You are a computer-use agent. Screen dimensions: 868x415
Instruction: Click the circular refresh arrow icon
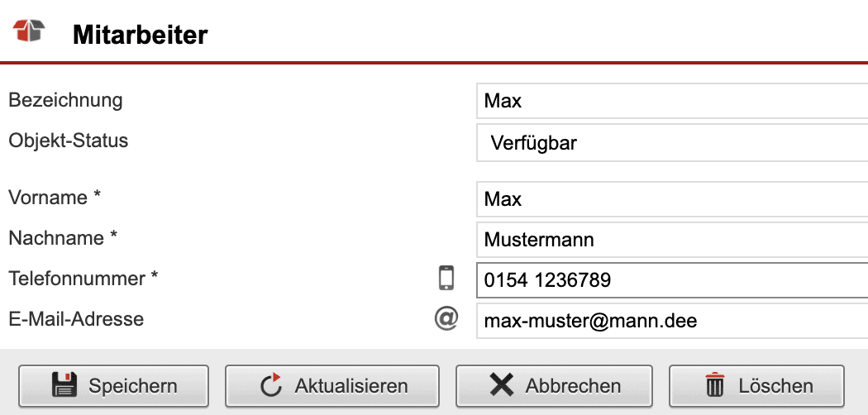[x=270, y=385]
